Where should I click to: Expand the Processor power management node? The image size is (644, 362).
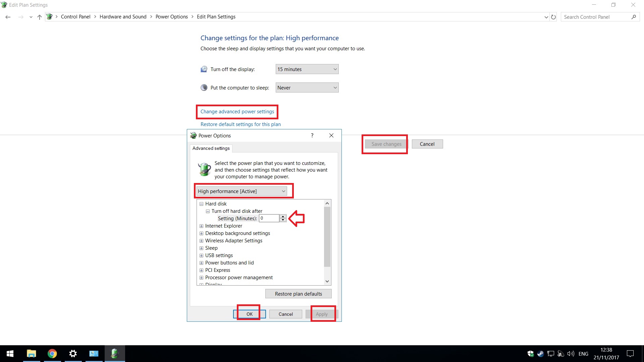coord(201,278)
